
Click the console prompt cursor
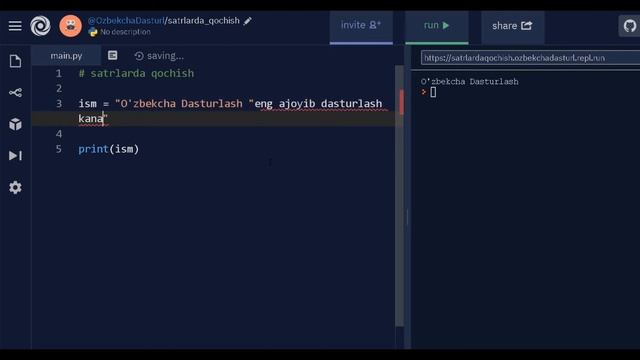click(x=433, y=93)
